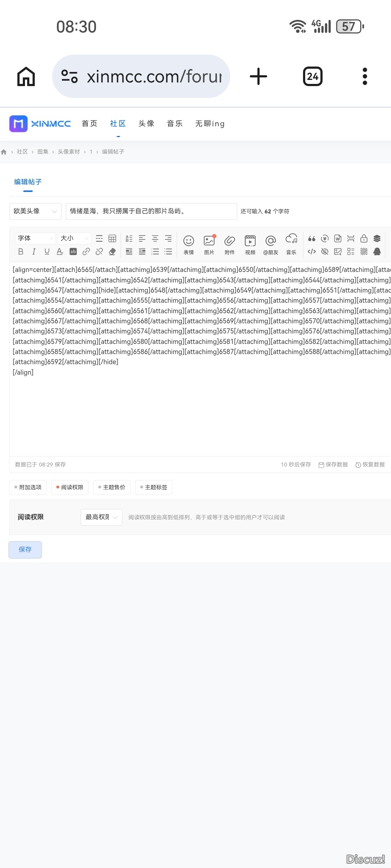Tap the browser home button
391x868 pixels.
pyautogui.click(x=26, y=76)
